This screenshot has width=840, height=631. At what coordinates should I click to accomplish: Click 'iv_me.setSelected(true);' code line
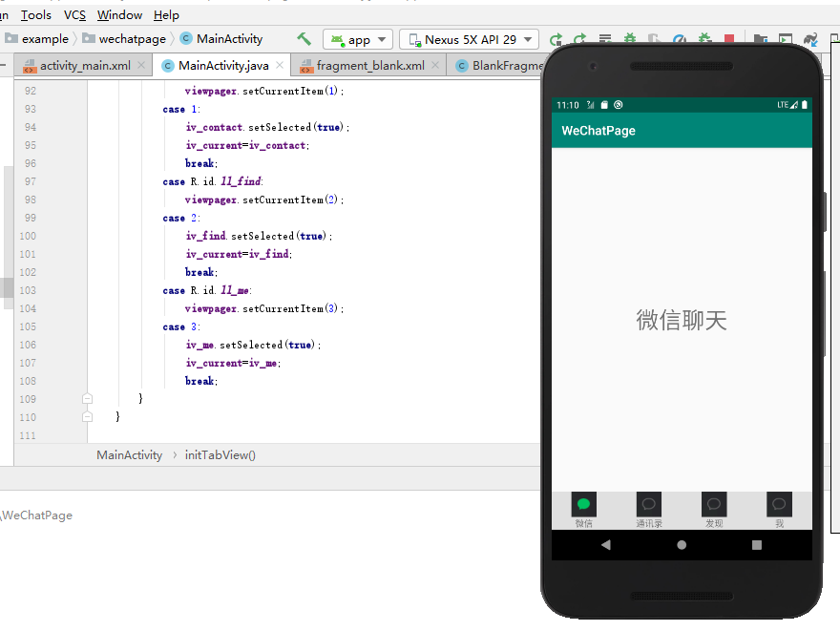[253, 345]
